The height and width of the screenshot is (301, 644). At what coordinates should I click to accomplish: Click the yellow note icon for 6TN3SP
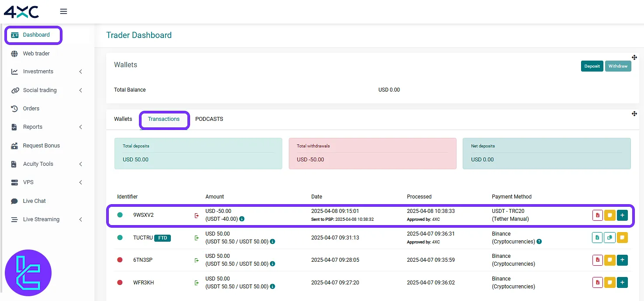click(610, 260)
